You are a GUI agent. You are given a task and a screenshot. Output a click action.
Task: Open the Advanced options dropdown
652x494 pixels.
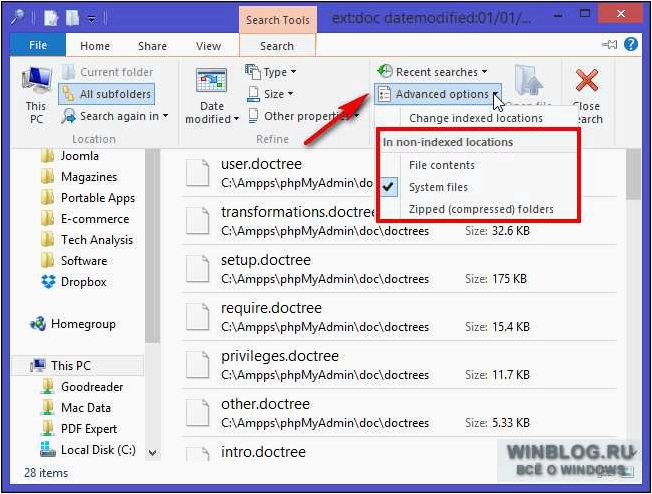click(437, 94)
